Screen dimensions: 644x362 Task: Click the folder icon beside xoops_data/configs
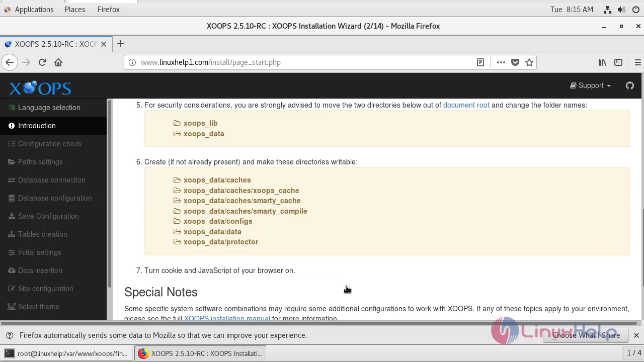pyautogui.click(x=177, y=221)
